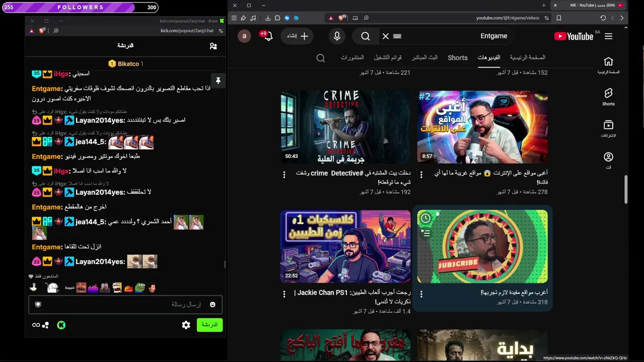The image size is (644, 362).
Task: Open the Jackie Chan PS1 video title link
Action: coord(352,297)
